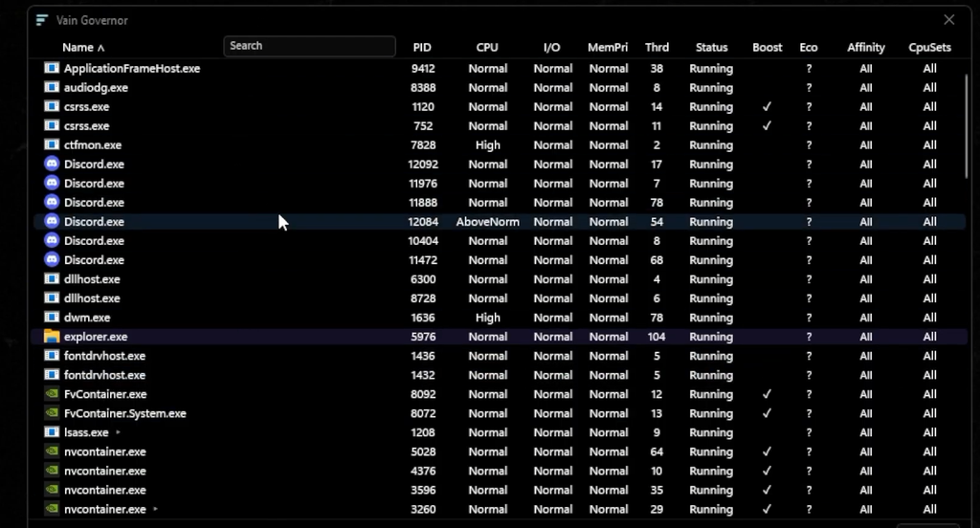
Task: Click csrss.exe icon for PID 752
Action: [x=52, y=125]
